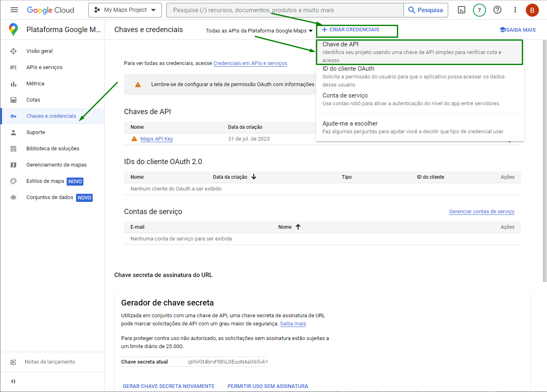The height and width of the screenshot is (392, 547).
Task: Click the ID do cliente column header
Action: click(430, 177)
